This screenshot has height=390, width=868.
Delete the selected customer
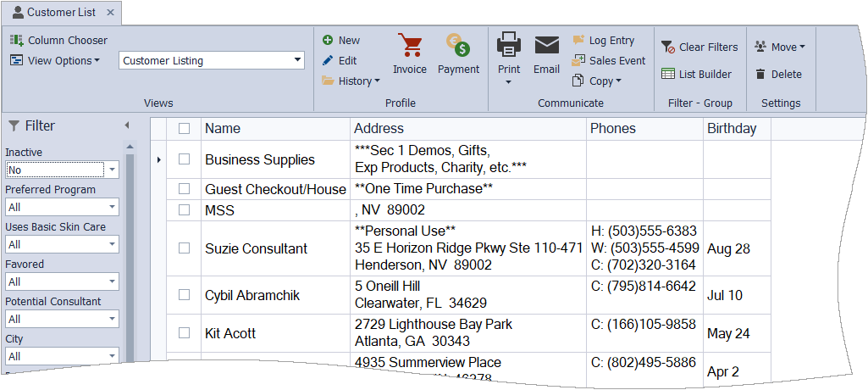[x=778, y=74]
